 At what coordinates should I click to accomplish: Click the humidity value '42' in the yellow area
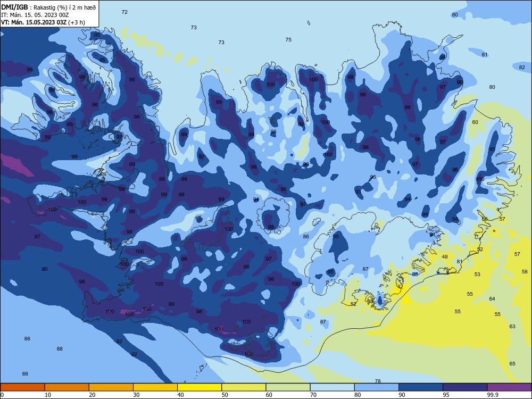pyautogui.click(x=401, y=286)
